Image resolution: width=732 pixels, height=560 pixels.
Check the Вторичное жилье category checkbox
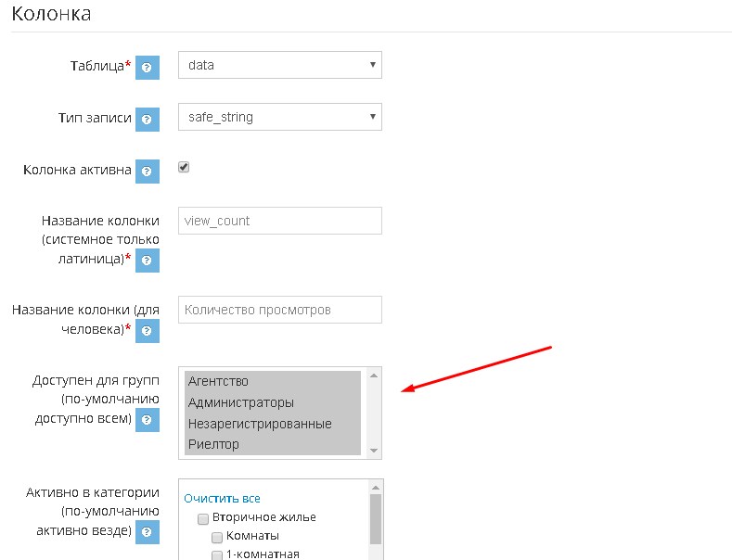203,518
